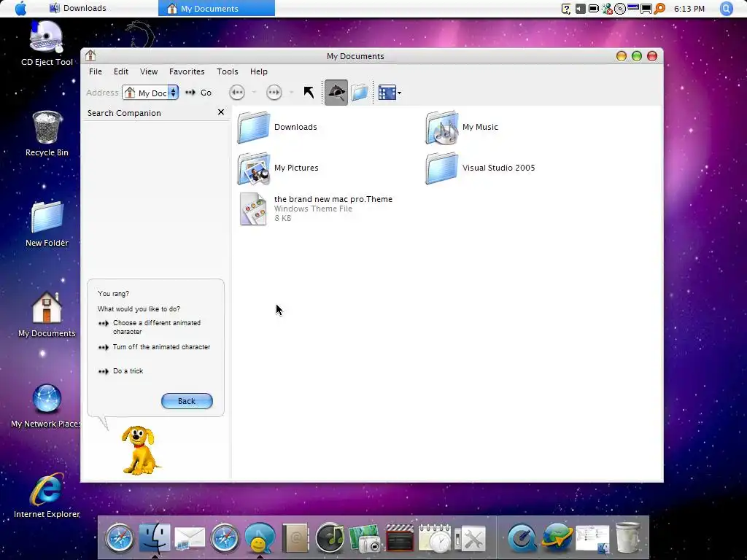Click the house icon in window title bar
The height and width of the screenshot is (560, 747).
90,55
